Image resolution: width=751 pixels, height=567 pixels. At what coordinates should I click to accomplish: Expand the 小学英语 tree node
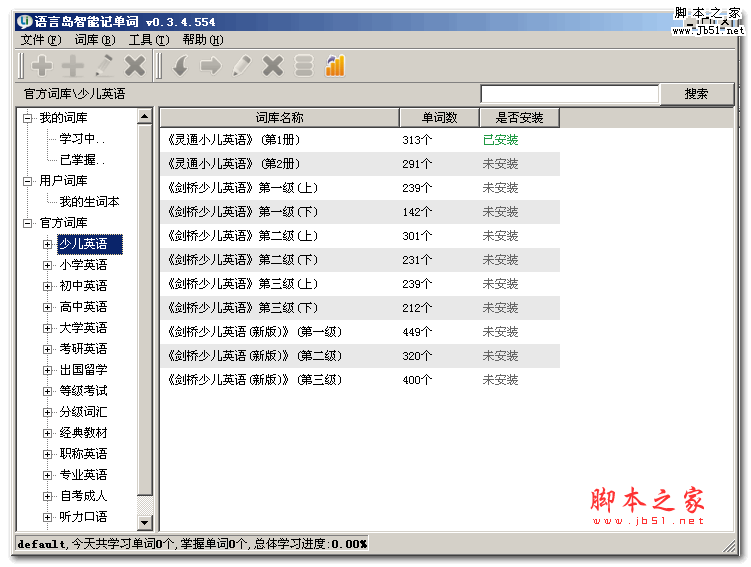pyautogui.click(x=47, y=265)
